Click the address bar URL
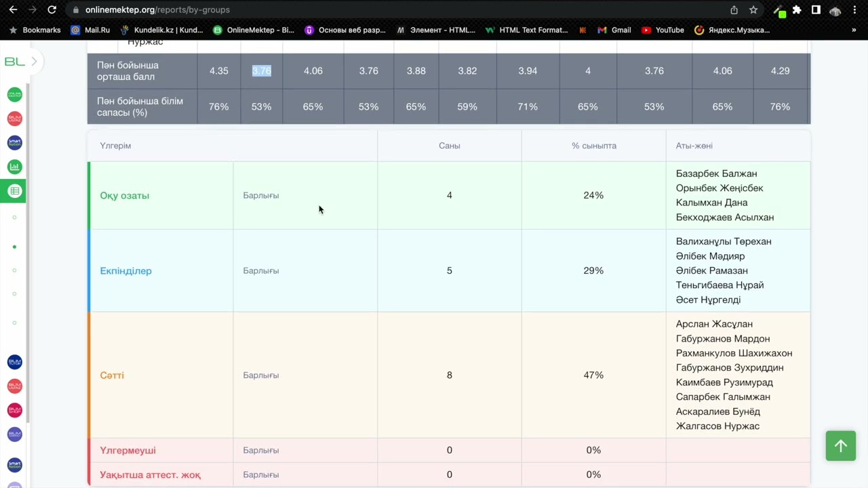Image resolution: width=868 pixels, height=488 pixels. click(x=157, y=10)
